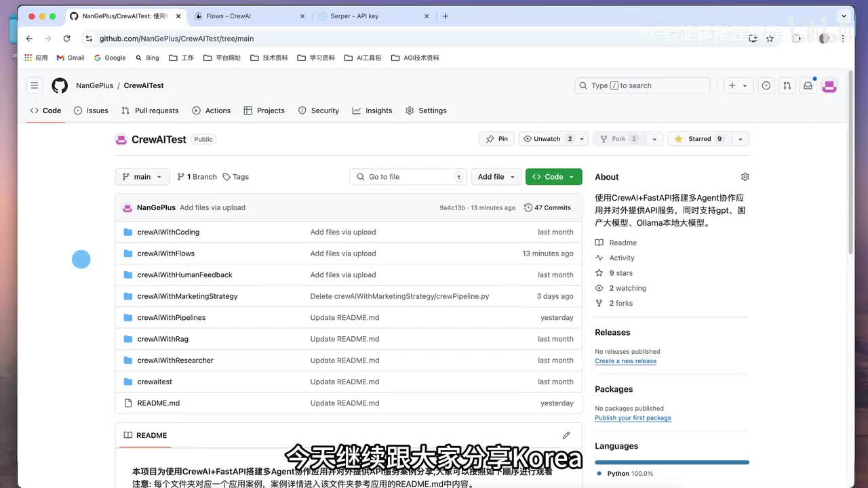This screenshot has width=868, height=488.
Task: Click the GitHub octocat logo
Action: [60, 85]
